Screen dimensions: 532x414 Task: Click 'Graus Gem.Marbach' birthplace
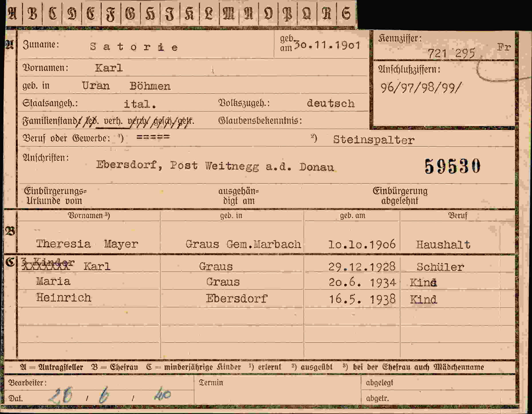(243, 244)
